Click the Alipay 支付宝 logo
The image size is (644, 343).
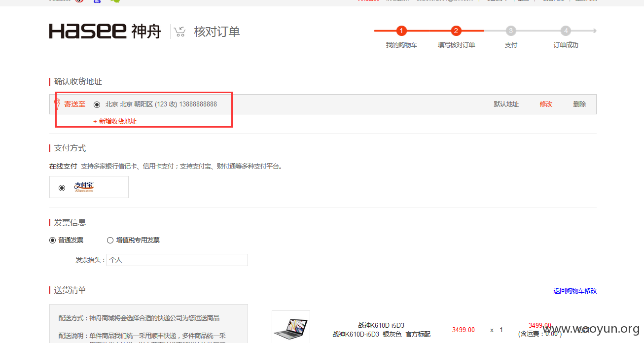click(x=84, y=187)
